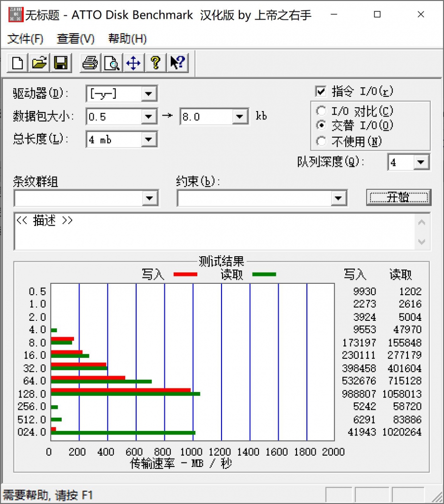Click the description scrollbar down arrow
Viewport: 444px width, 504px height.
point(422,242)
